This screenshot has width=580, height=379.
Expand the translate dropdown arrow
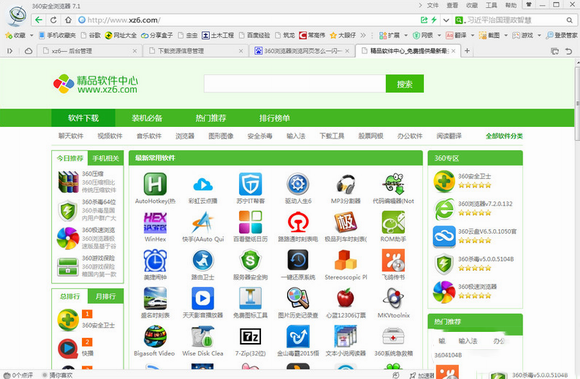click(472, 35)
